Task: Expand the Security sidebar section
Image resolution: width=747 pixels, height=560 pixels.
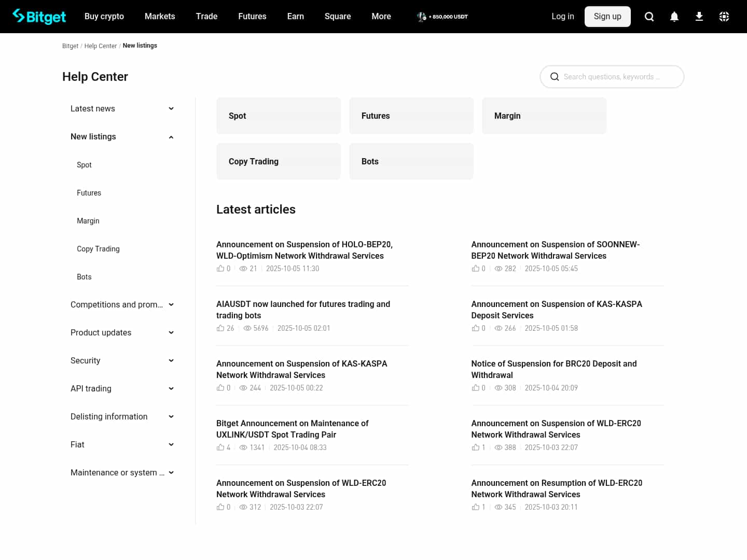Action: pos(171,360)
